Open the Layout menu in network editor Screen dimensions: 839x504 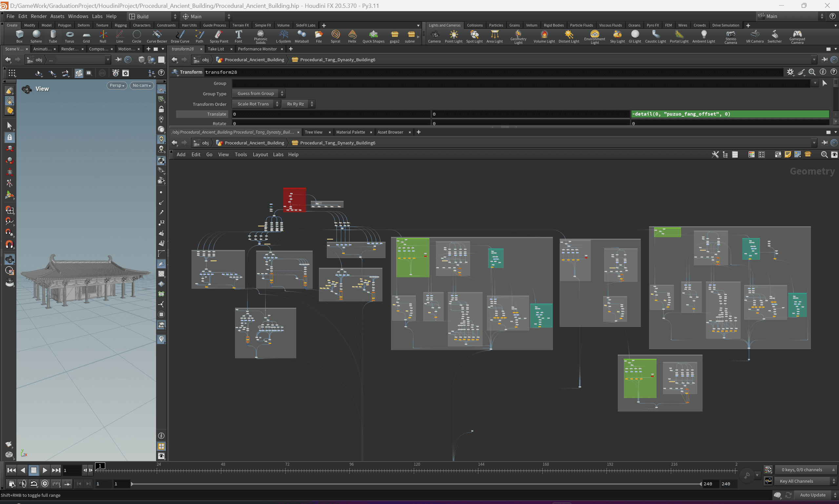[x=260, y=155]
